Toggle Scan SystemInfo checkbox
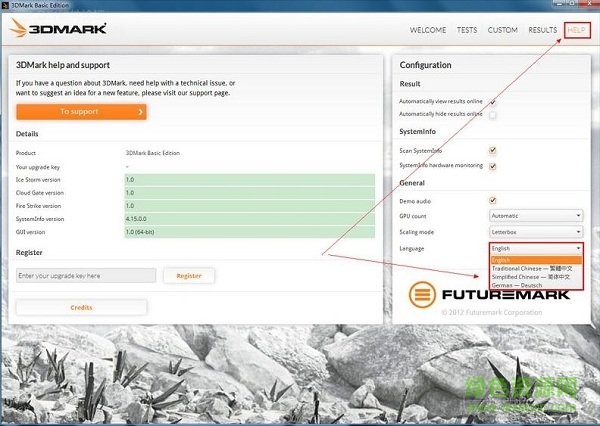Screen dimensions: 600x426 [493, 150]
